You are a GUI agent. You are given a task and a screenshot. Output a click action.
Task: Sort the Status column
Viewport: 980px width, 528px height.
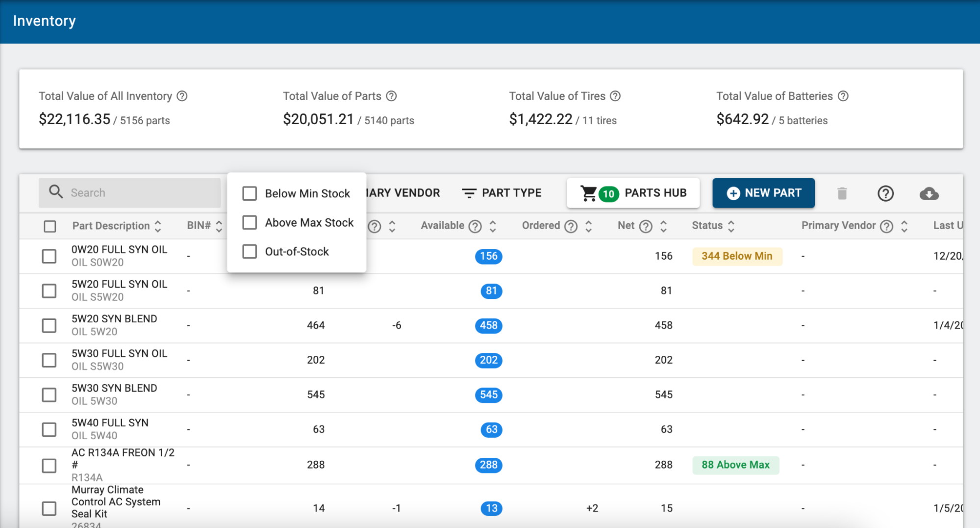point(731,226)
